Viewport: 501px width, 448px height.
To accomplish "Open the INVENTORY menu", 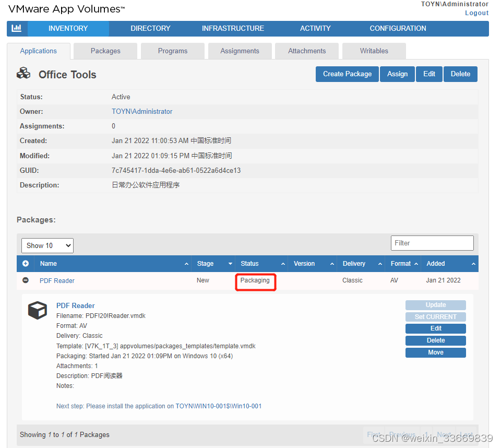I will tap(68, 29).
